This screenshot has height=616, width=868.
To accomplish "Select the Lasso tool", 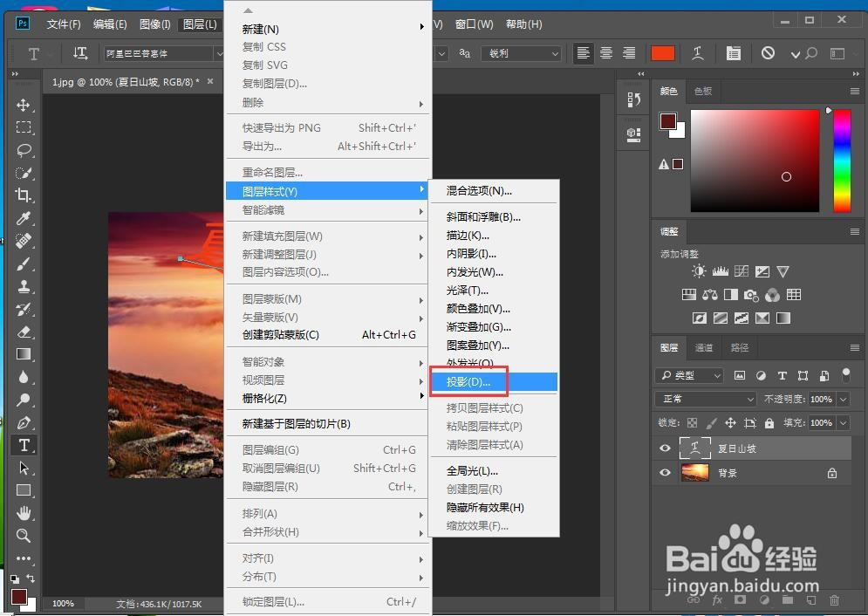I will coord(24,150).
